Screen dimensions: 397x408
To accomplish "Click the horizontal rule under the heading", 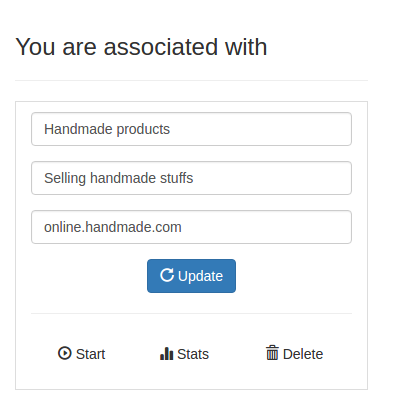I will tap(191, 80).
